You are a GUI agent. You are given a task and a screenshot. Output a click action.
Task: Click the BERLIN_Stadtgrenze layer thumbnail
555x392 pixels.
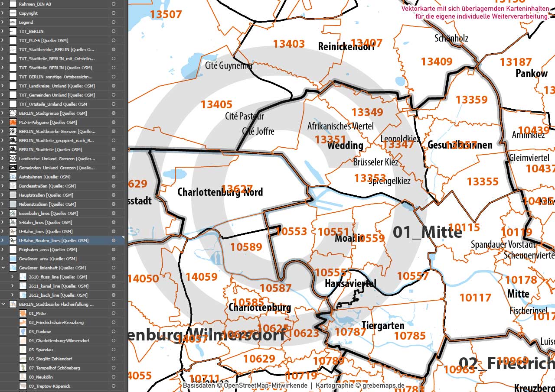point(13,113)
